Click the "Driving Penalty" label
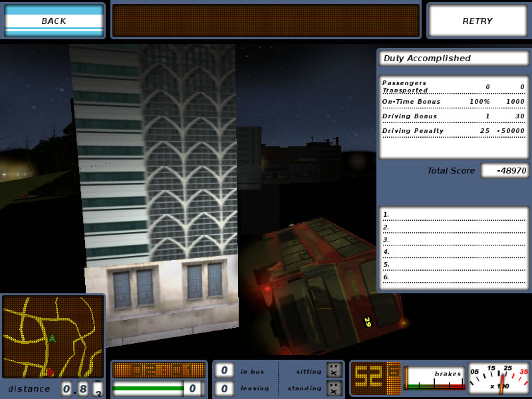Viewport: 532px width, 399px height. pos(413,130)
